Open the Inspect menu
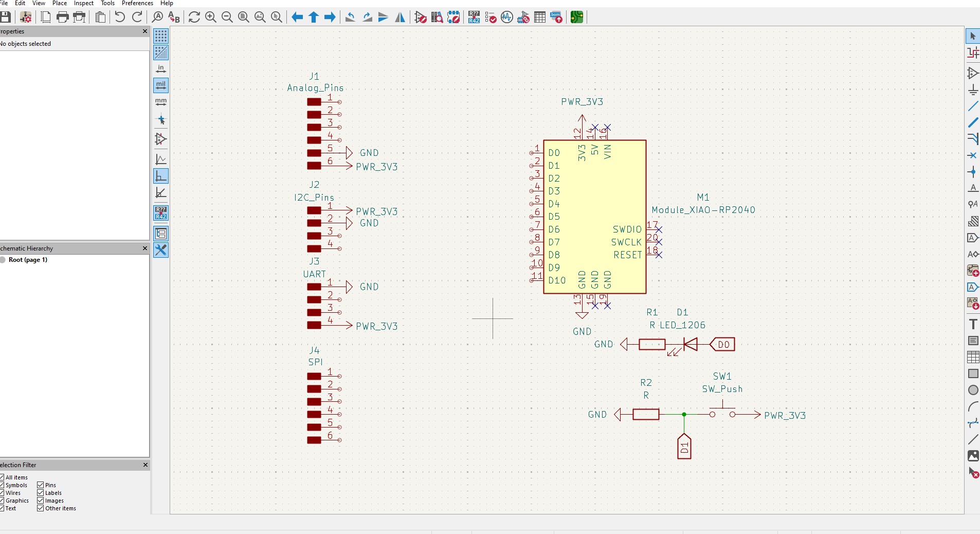 pyautogui.click(x=84, y=3)
